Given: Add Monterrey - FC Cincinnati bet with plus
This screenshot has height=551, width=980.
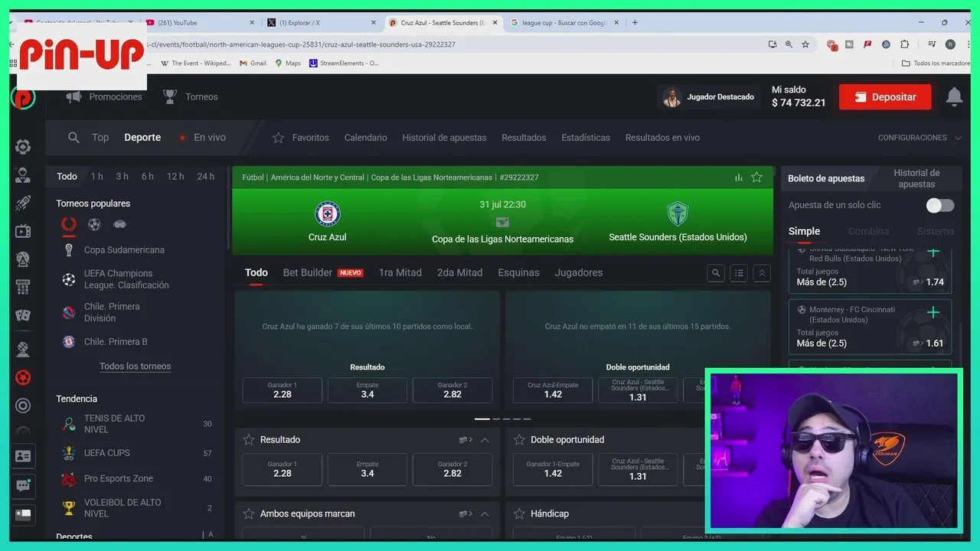Looking at the screenshot, I should [x=933, y=312].
